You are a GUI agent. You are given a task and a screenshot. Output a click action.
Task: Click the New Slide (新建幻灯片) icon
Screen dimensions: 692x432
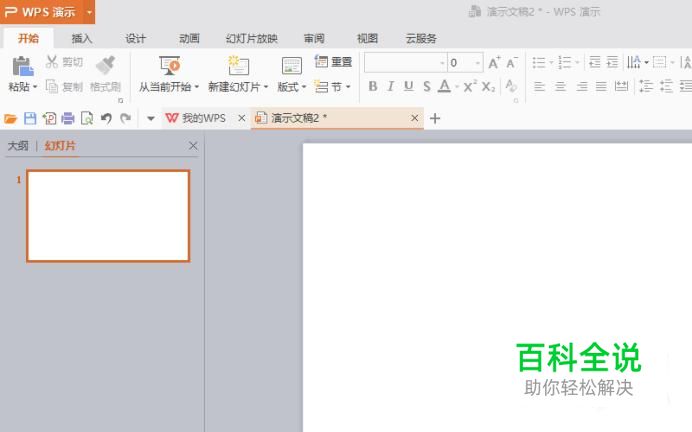click(x=238, y=66)
